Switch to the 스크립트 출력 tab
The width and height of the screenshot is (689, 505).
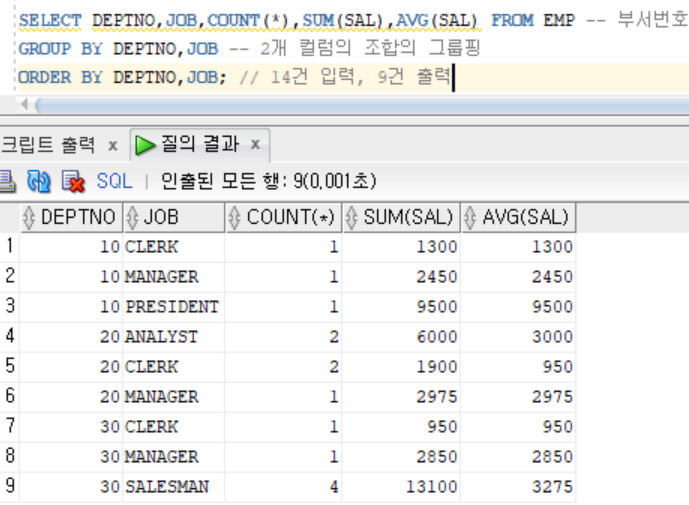[x=48, y=145]
